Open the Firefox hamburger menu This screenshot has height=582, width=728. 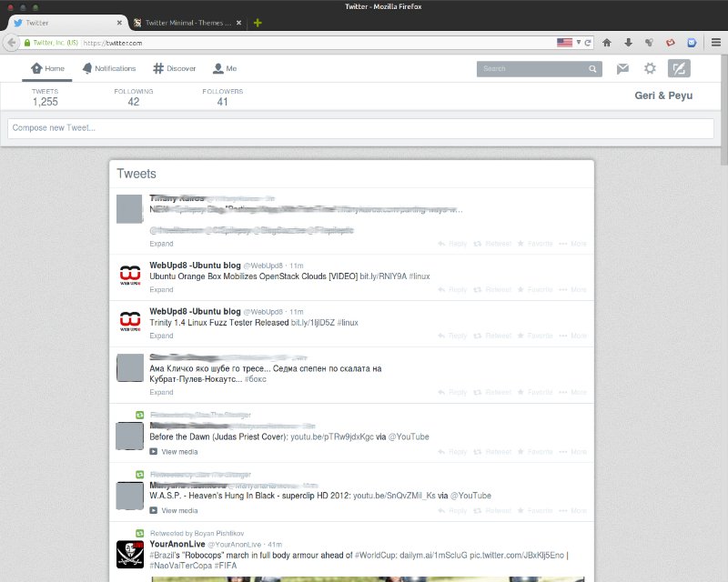pos(716,43)
